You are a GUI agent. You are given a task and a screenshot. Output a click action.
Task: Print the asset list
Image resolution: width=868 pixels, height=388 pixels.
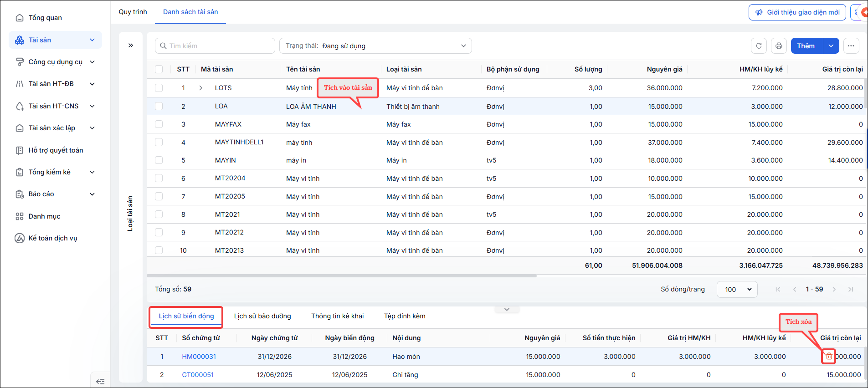coord(779,46)
